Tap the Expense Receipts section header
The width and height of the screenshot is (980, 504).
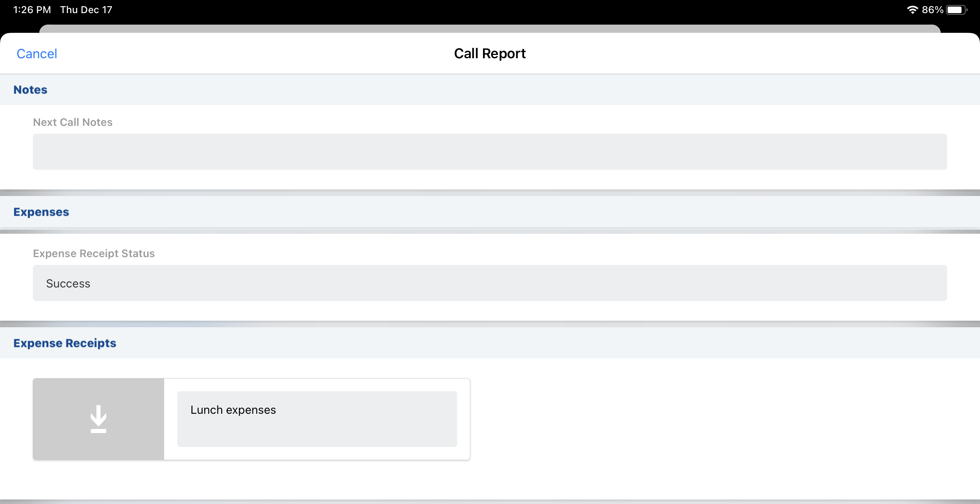click(x=65, y=343)
